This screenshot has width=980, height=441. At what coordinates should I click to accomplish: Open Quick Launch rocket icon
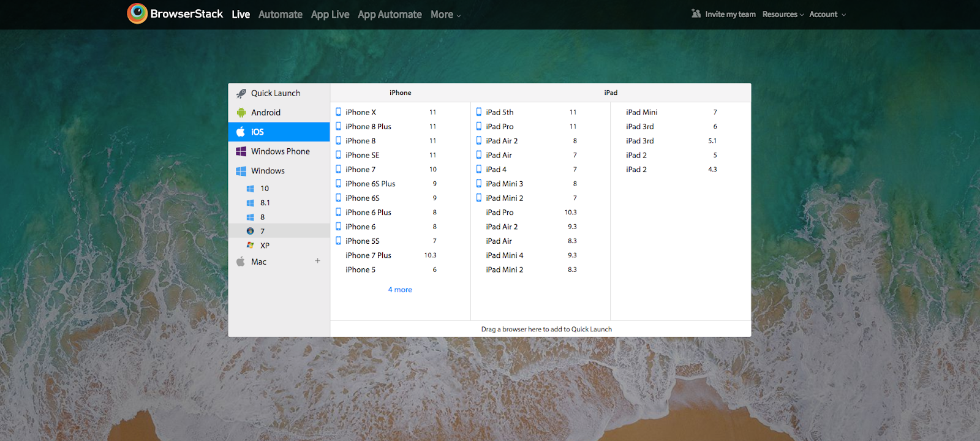241,94
